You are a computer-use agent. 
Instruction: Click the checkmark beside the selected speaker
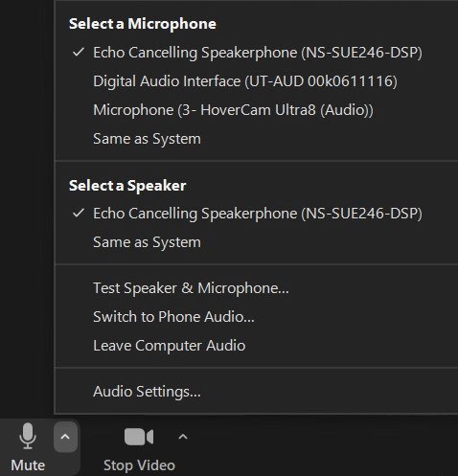click(x=79, y=213)
